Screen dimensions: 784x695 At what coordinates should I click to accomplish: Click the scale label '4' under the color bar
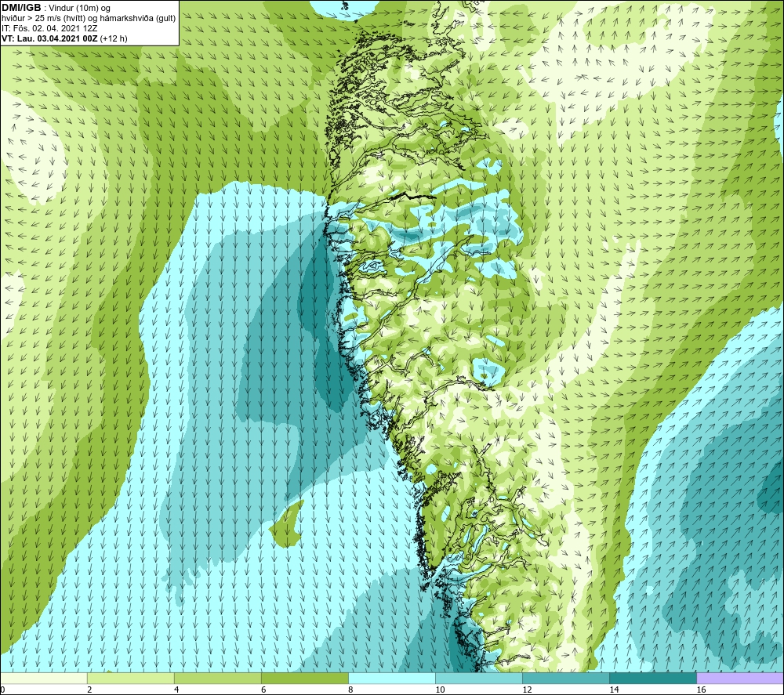[176, 690]
